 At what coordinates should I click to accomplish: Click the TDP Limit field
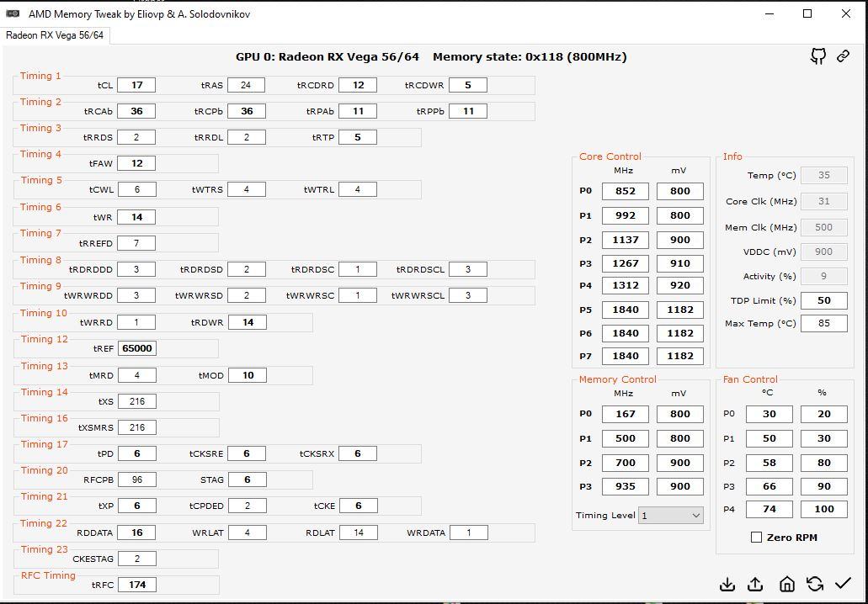823,300
